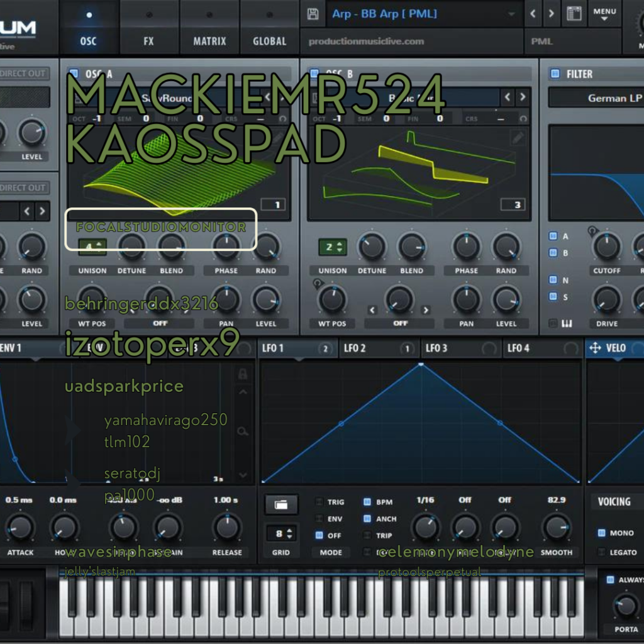Select next OSC B wavetable arrow

click(523, 97)
